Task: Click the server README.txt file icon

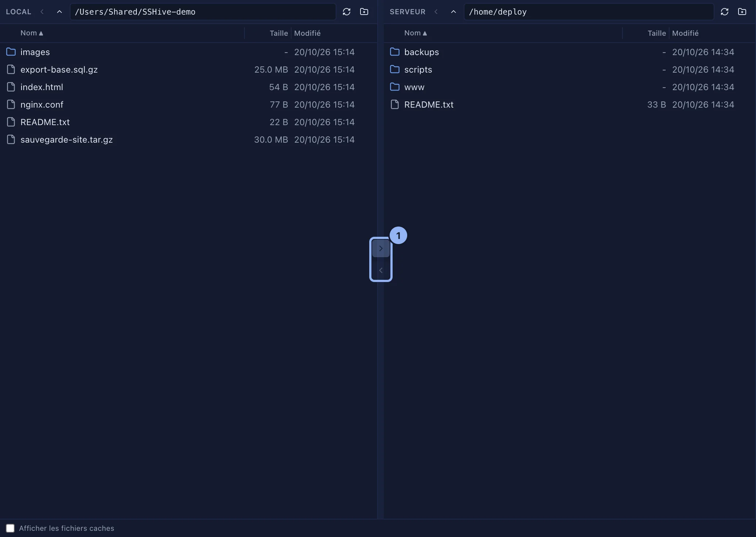Action: click(x=395, y=104)
